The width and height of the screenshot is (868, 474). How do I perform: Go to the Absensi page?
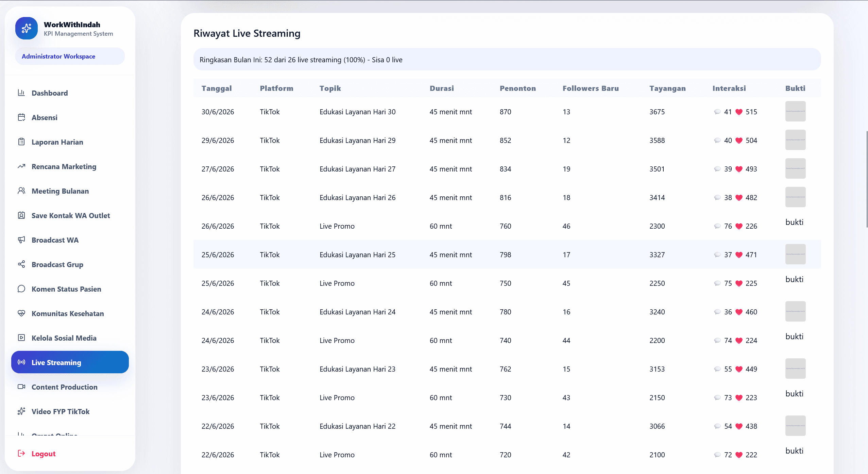[x=70, y=117]
